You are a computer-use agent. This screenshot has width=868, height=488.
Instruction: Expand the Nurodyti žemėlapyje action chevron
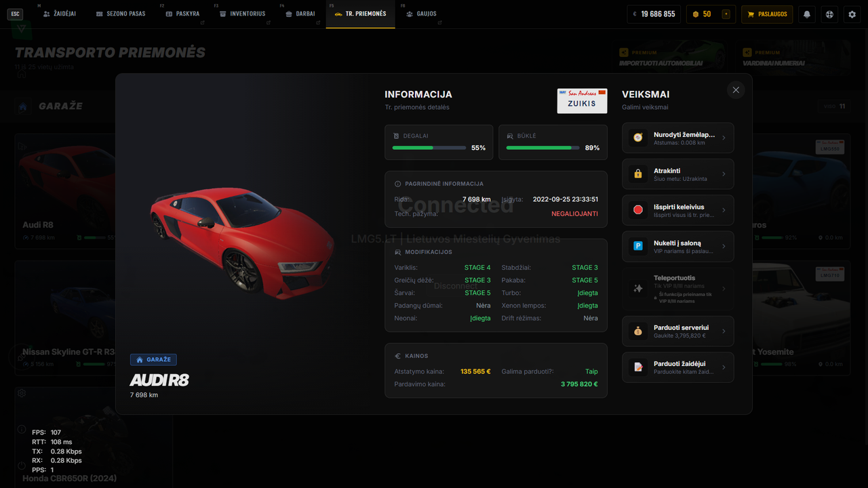[724, 138]
